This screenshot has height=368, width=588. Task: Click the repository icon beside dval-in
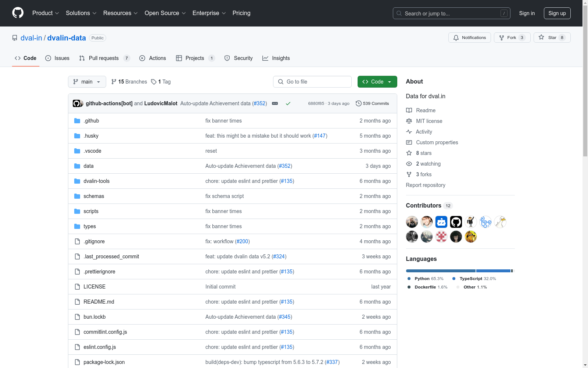pyautogui.click(x=15, y=38)
